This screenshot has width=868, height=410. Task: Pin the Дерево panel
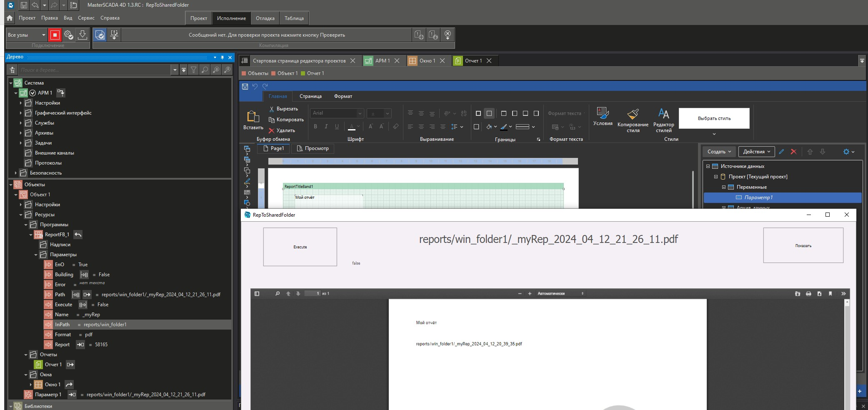[222, 57]
